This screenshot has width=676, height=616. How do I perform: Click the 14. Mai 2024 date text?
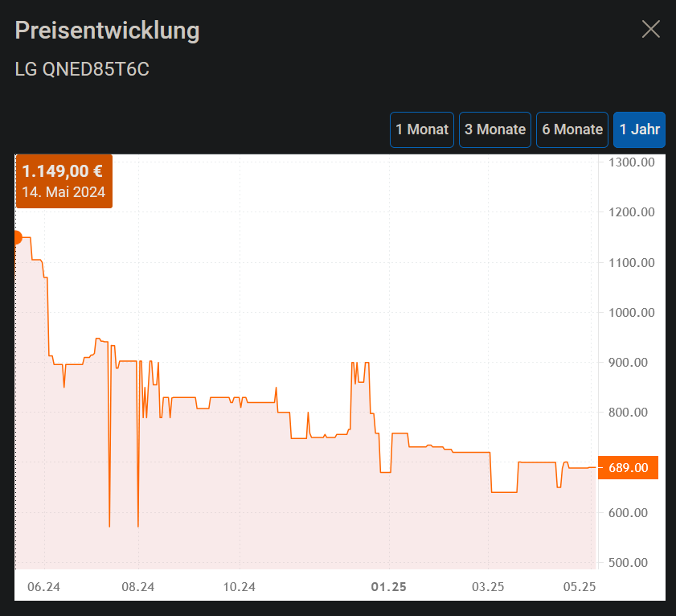64,192
